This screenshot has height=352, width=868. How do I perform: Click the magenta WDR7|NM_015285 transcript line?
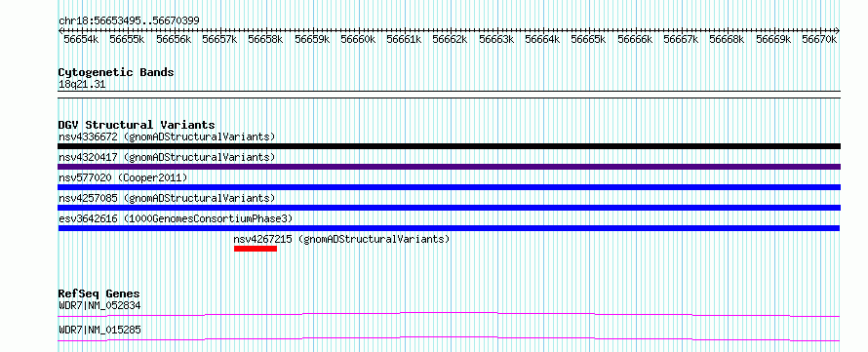click(x=449, y=338)
